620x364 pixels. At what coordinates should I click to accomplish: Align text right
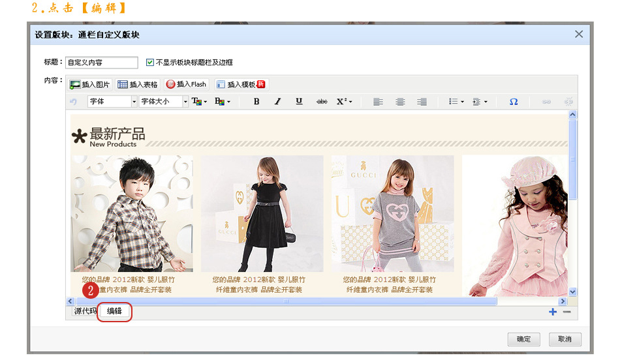tap(422, 102)
